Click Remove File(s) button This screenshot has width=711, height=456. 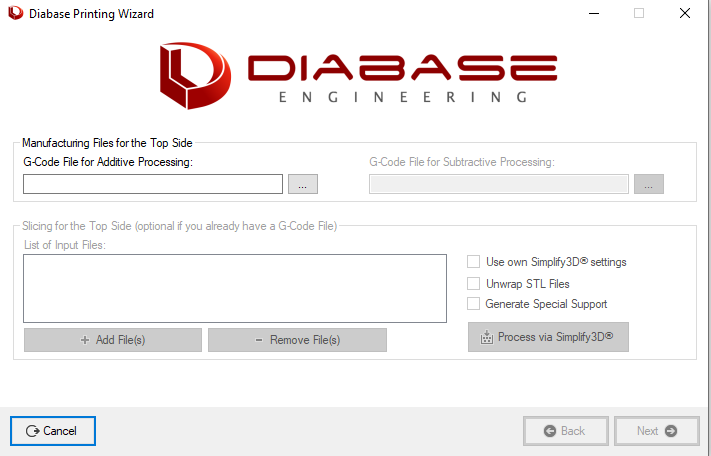pyautogui.click(x=297, y=340)
